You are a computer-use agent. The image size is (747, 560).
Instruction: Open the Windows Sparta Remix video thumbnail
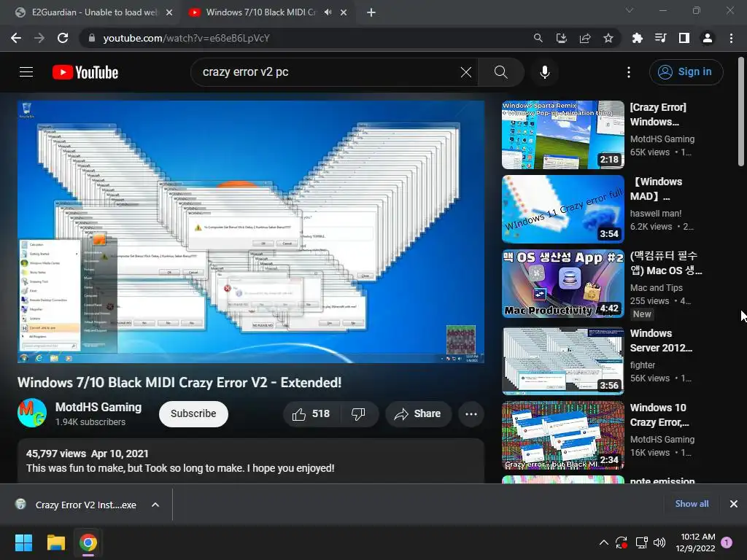point(562,135)
